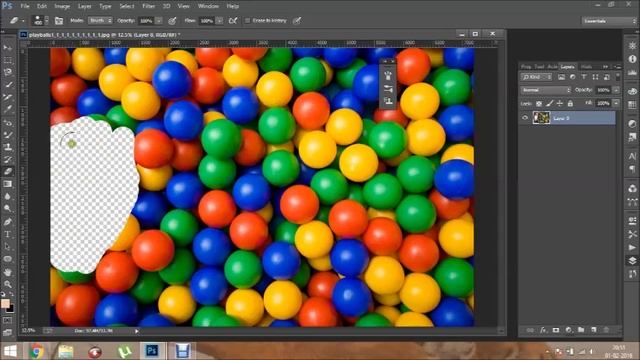The height and width of the screenshot is (360, 640).
Task: Open the Essentials workspace dropdown
Action: pyautogui.click(x=609, y=20)
